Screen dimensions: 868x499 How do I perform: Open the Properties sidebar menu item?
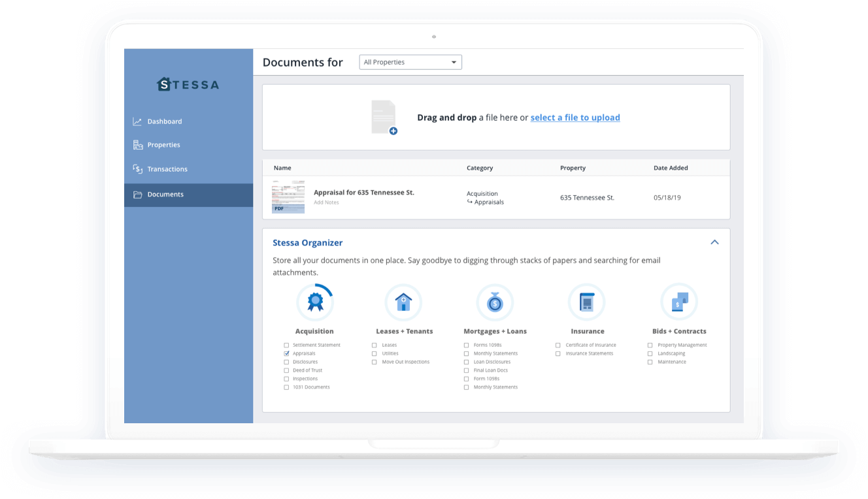163,145
